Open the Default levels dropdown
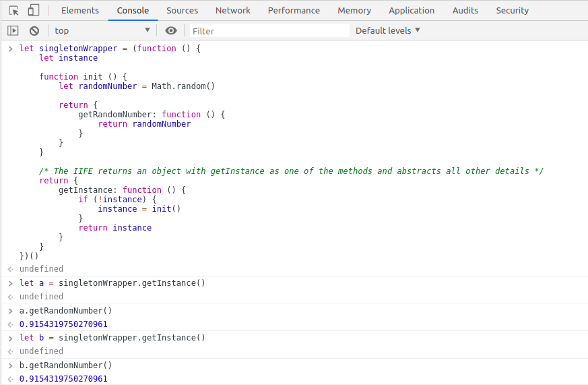588x385 pixels. [x=388, y=30]
